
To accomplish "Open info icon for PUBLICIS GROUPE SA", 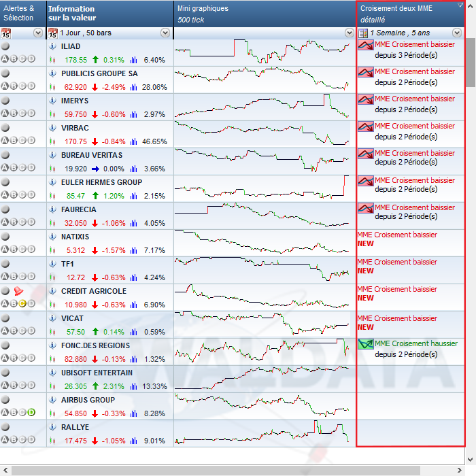I will 52,73.
